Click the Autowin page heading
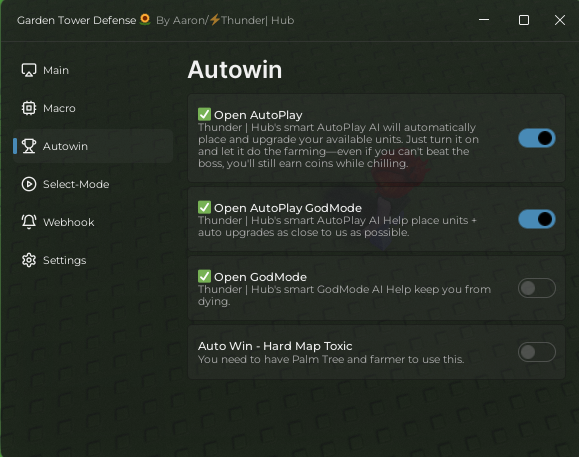Viewport: 579px width, 457px height. point(235,70)
